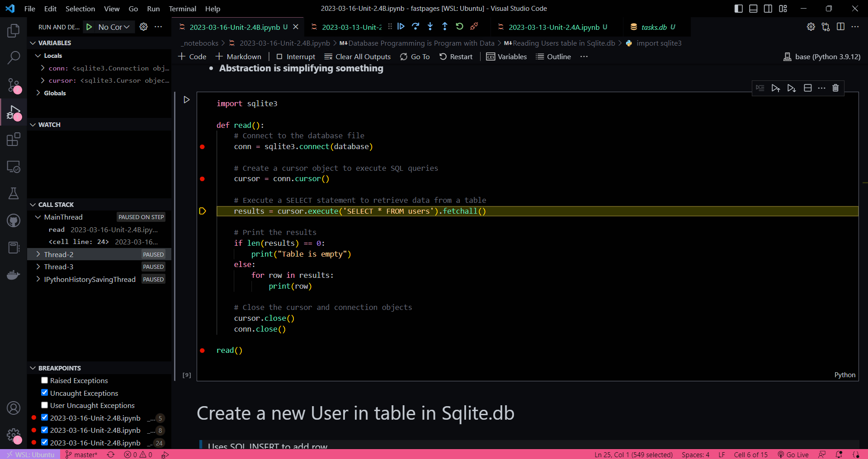Disable the breakpoint on line 8
The width and height of the screenshot is (868, 459).
coord(44,430)
